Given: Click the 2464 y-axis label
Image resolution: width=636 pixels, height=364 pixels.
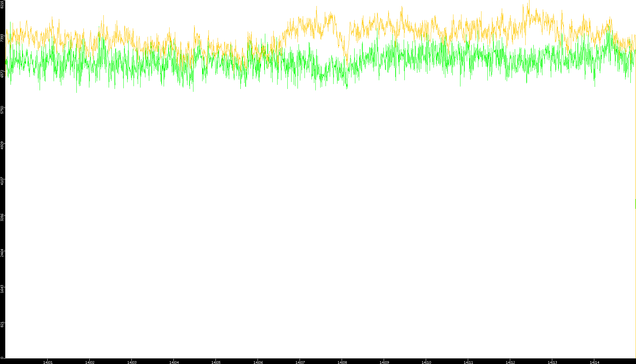Looking at the screenshot, I should 2,253.
